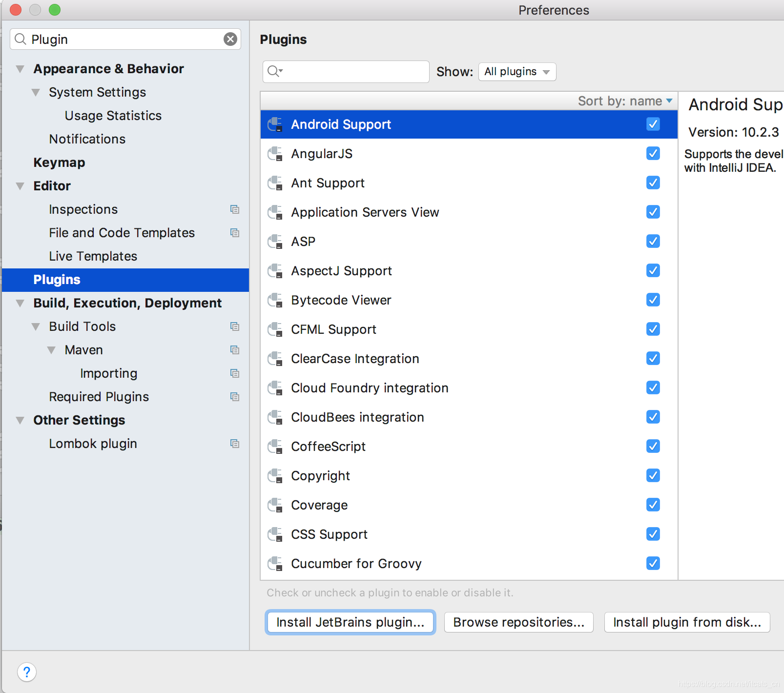Select the Copyright plugin row
Screen dimensions: 784x693
pos(469,476)
